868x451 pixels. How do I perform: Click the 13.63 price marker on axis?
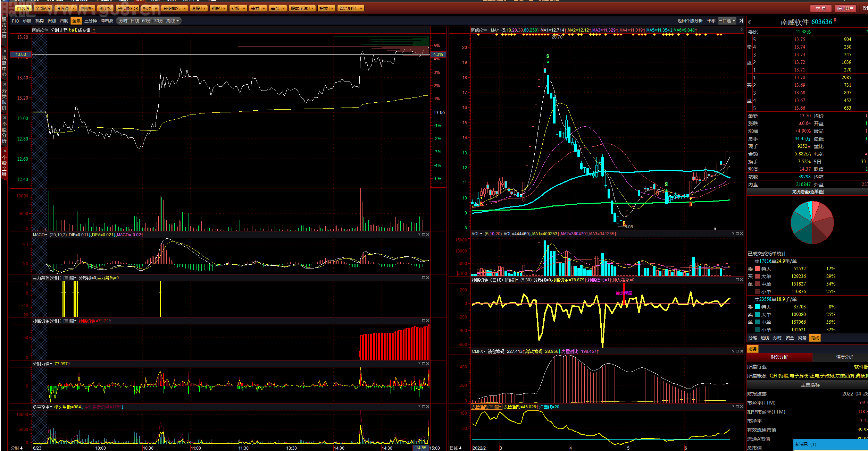[21, 54]
